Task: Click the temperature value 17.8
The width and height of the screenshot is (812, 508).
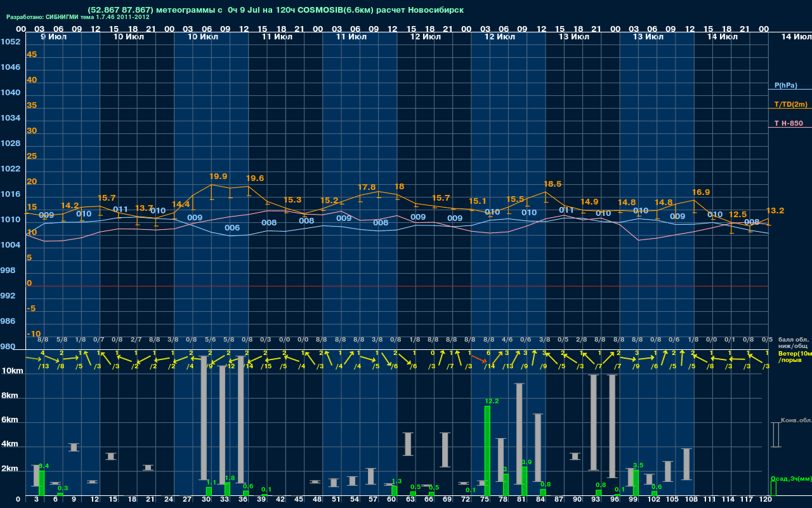Action: pos(367,187)
